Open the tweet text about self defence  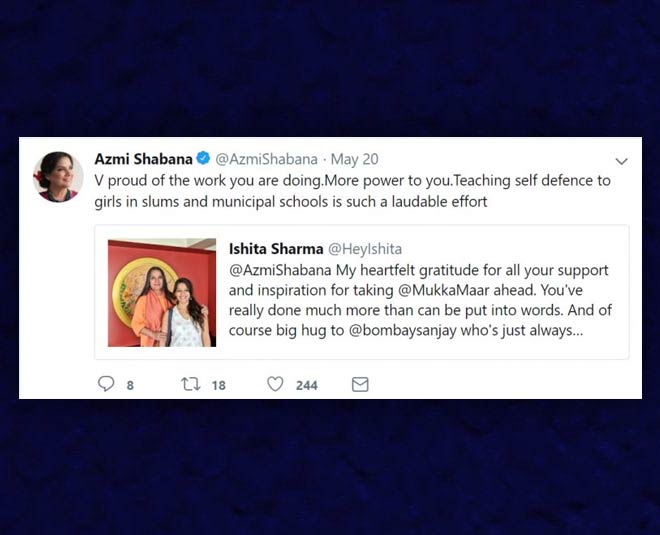pyautogui.click(x=352, y=191)
